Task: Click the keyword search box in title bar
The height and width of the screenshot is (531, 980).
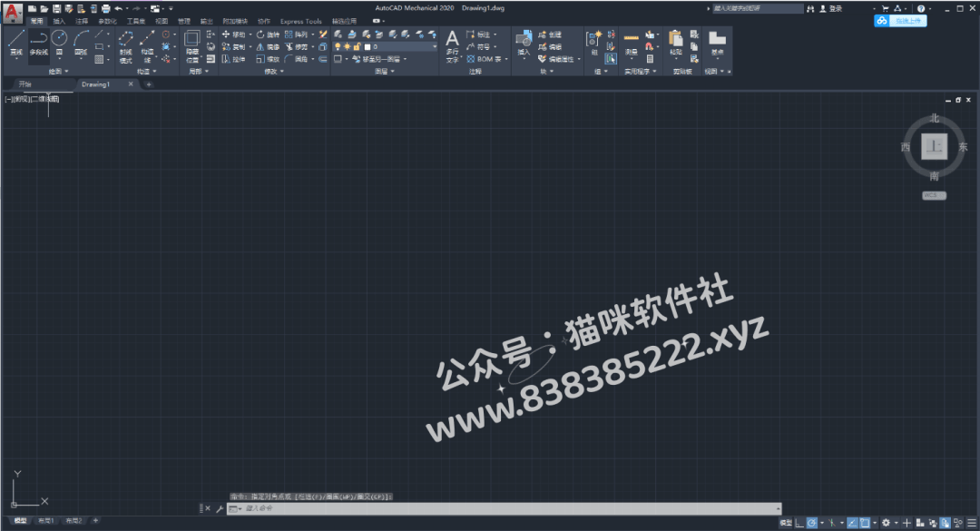Action: [x=758, y=9]
